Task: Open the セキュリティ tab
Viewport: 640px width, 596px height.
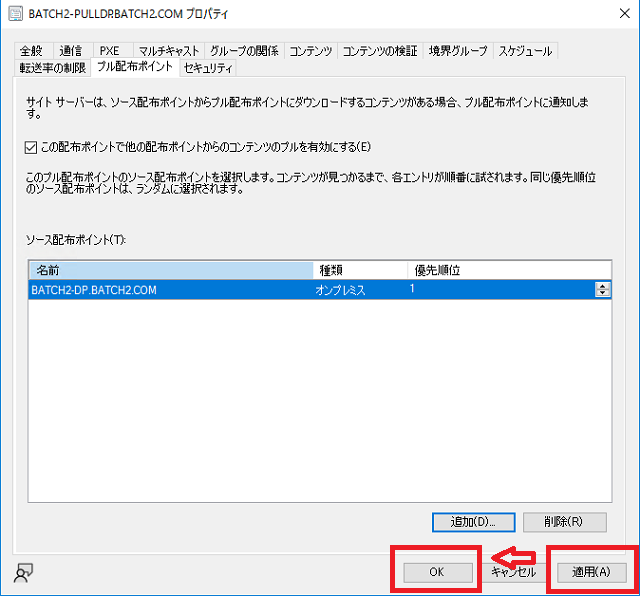Action: (207, 68)
